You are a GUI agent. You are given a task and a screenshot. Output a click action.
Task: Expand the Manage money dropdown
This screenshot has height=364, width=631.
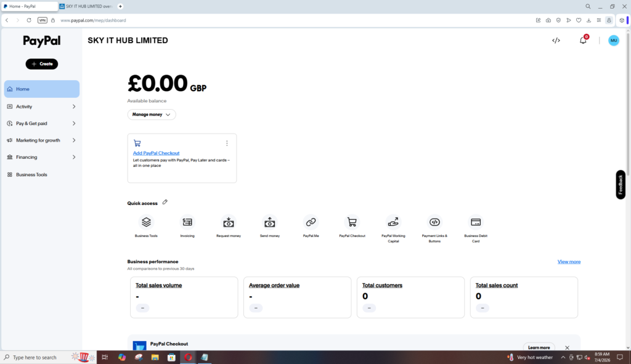coord(152,115)
